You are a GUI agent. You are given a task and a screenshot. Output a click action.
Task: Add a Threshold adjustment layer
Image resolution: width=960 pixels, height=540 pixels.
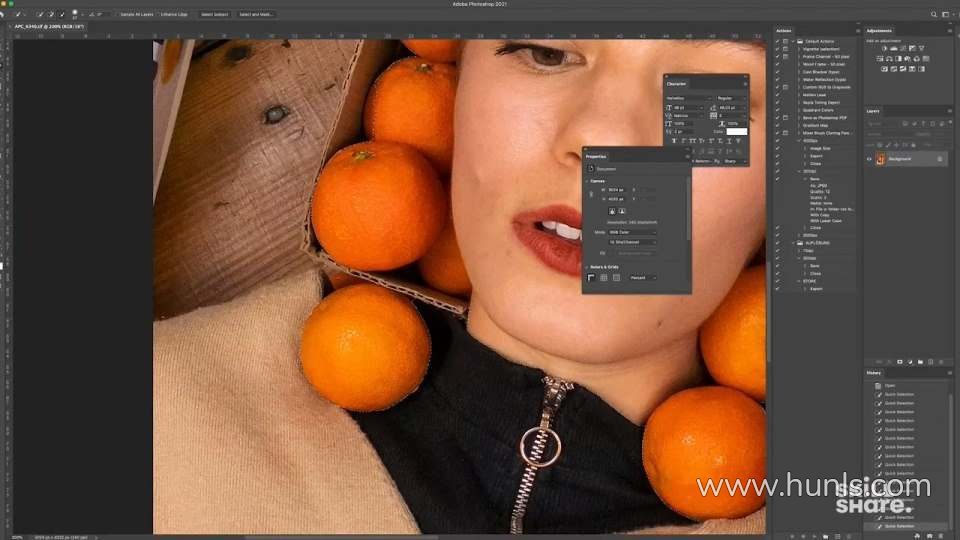tap(902, 69)
